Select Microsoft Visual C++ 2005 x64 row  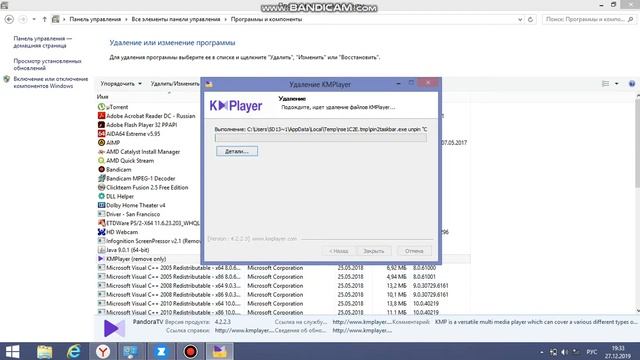(x=284, y=268)
